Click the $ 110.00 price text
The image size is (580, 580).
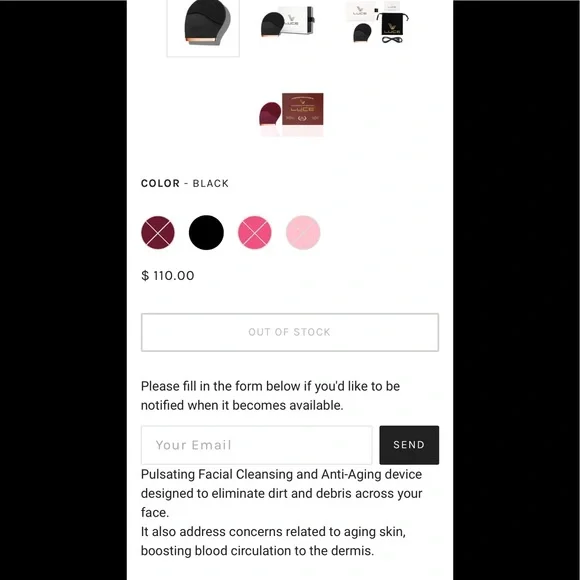pyautogui.click(x=168, y=276)
